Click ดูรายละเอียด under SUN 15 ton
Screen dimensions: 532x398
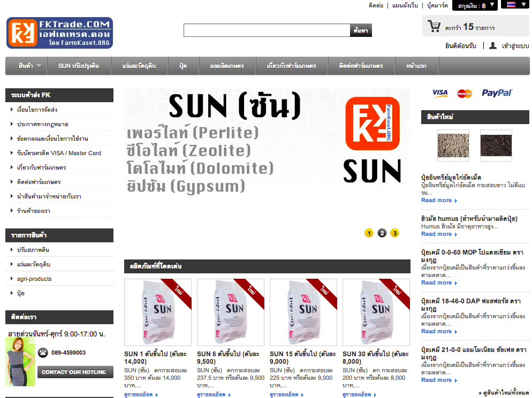[x=287, y=395]
